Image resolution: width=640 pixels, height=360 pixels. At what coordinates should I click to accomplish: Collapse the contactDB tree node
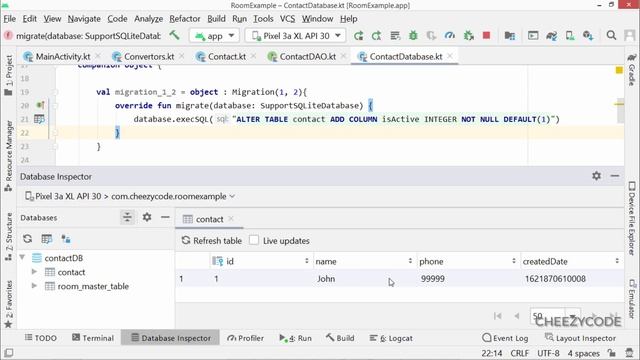coord(22,258)
